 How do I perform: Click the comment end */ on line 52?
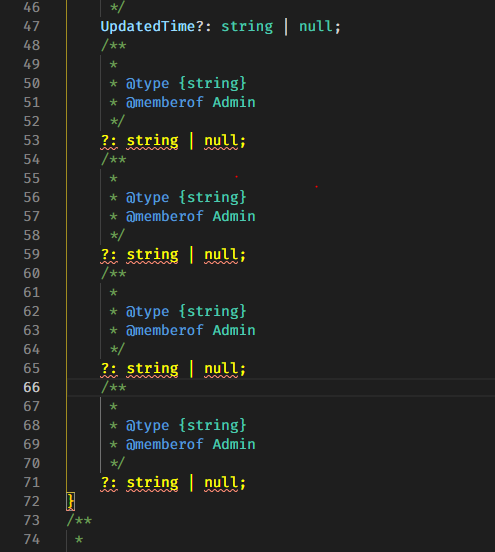117,121
